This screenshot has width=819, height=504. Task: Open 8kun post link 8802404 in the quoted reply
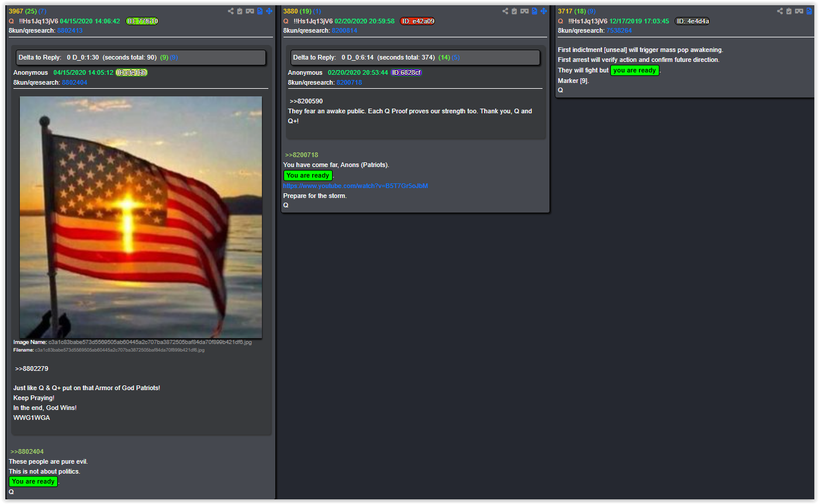[75, 82]
